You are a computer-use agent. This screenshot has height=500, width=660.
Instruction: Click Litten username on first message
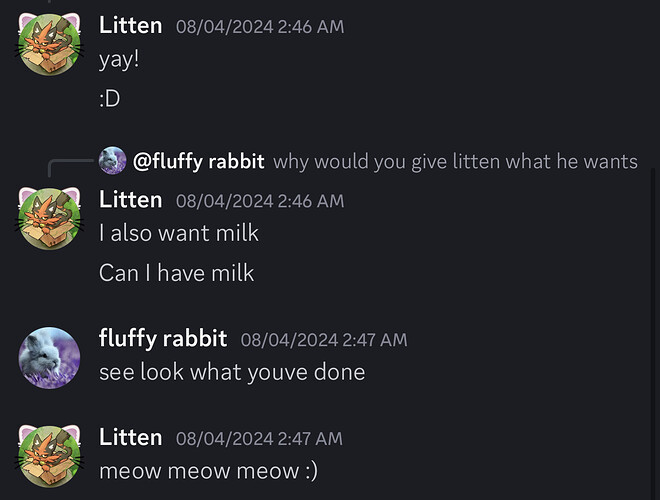coord(130,26)
